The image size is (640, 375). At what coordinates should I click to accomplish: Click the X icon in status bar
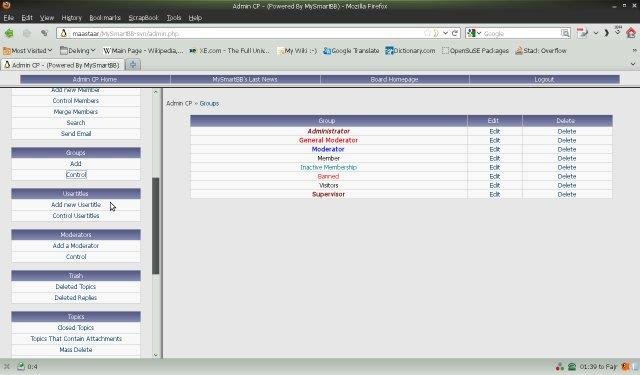[7, 366]
